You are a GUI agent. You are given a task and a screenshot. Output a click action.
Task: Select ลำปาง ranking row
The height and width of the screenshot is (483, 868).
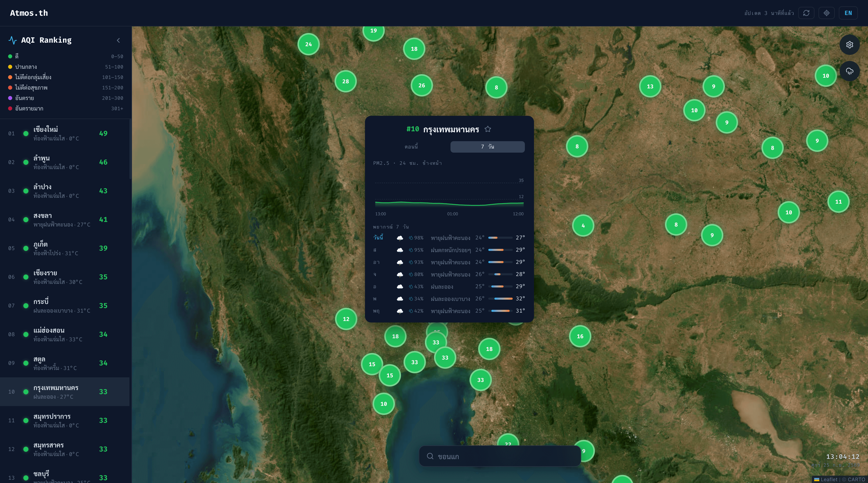(65, 191)
